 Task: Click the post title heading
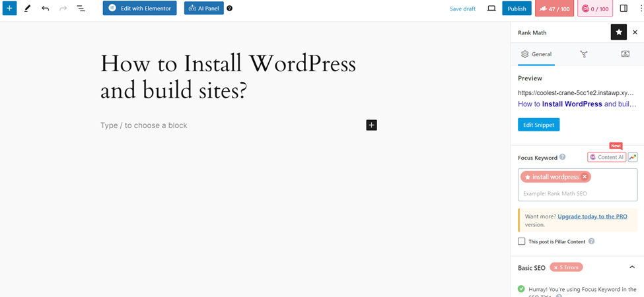click(228, 77)
